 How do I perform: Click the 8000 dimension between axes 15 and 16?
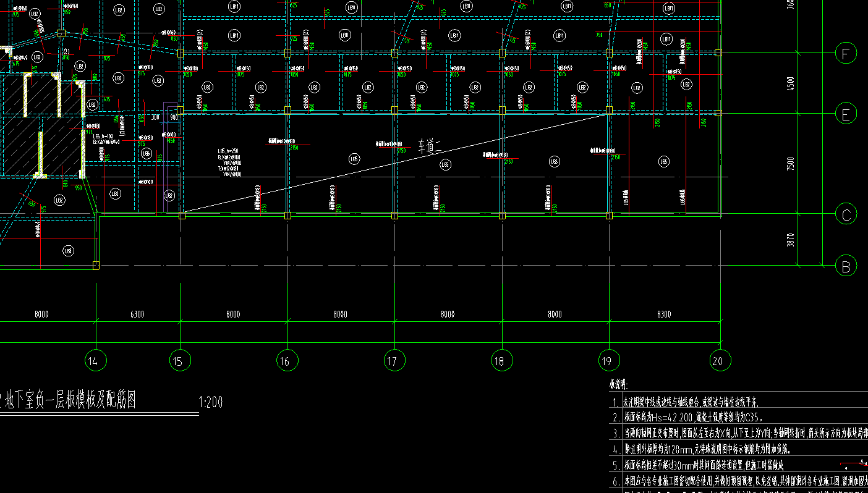click(x=232, y=314)
